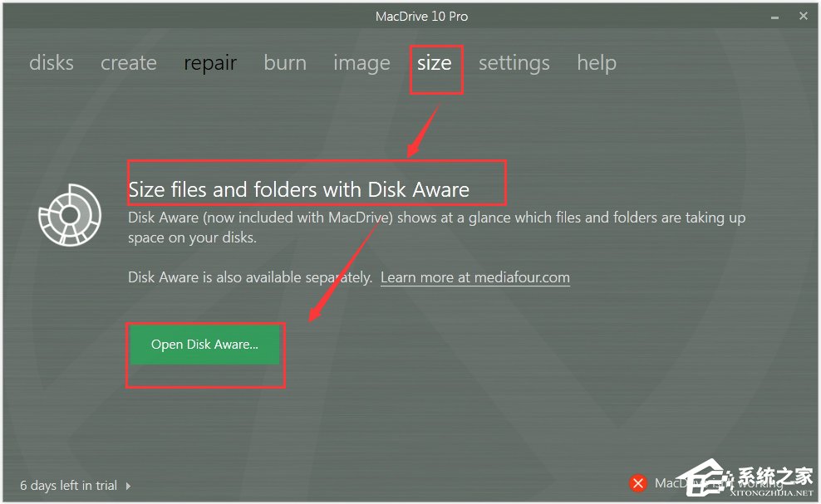Click the 6 days left in trial text
The height and width of the screenshot is (504, 821).
pos(69,486)
